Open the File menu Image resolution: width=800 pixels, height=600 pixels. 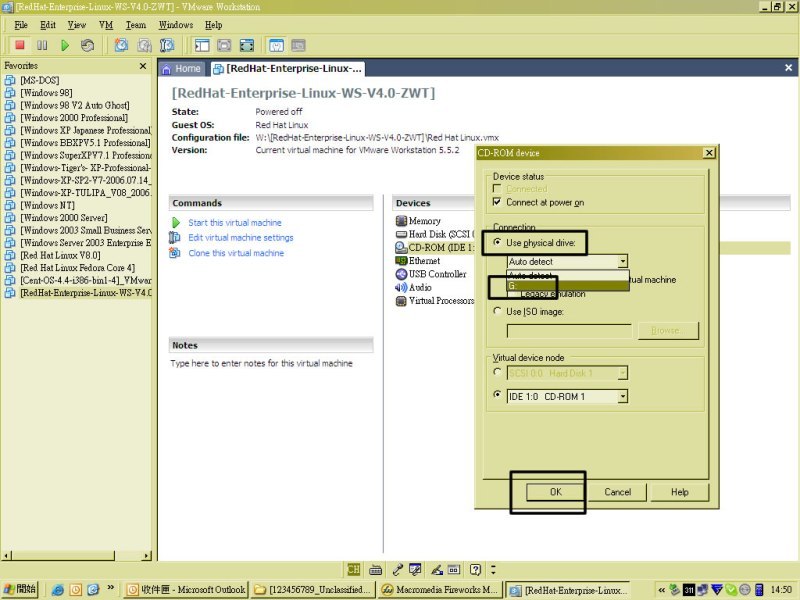pos(21,25)
